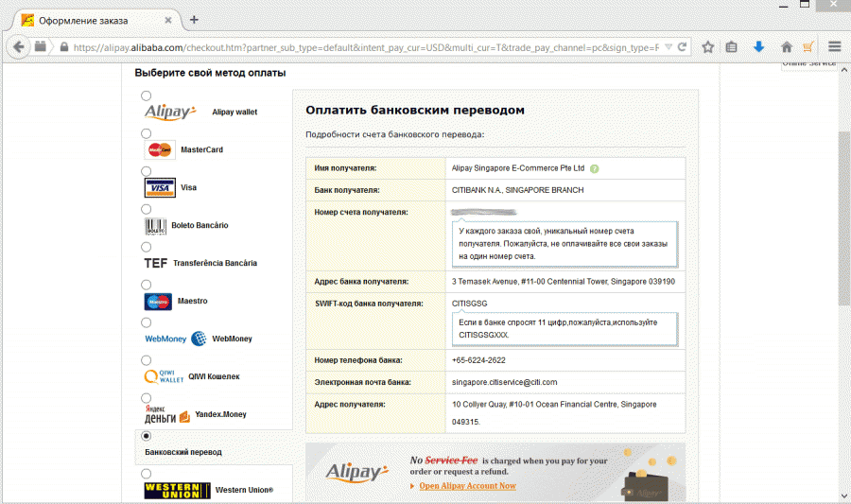The image size is (851, 504).
Task: Click the 10 Collyer Quay recipient address
Action: point(554,413)
